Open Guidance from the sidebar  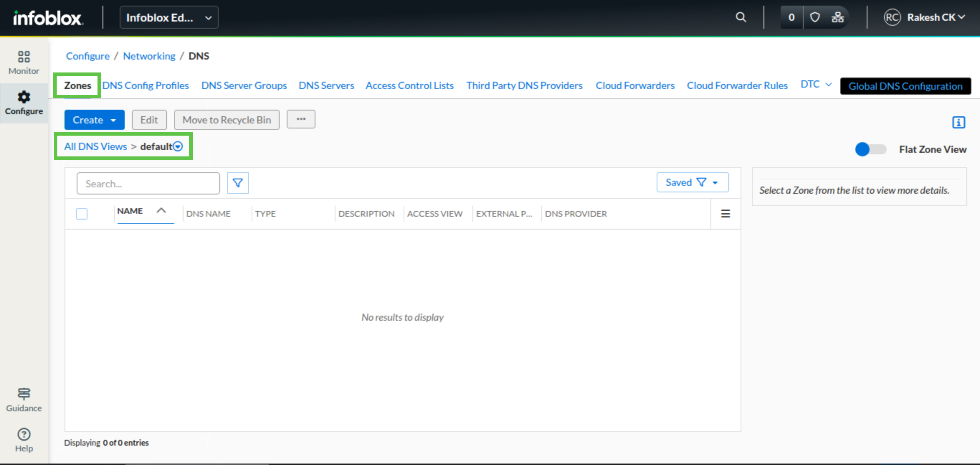24,399
